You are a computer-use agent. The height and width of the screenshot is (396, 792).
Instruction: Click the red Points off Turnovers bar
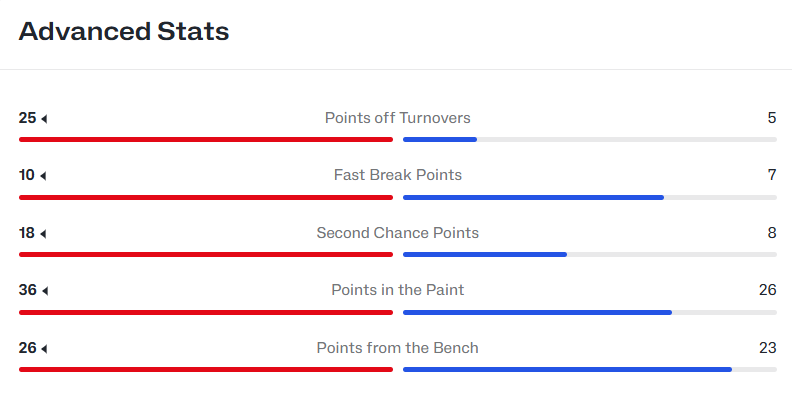[x=206, y=139]
